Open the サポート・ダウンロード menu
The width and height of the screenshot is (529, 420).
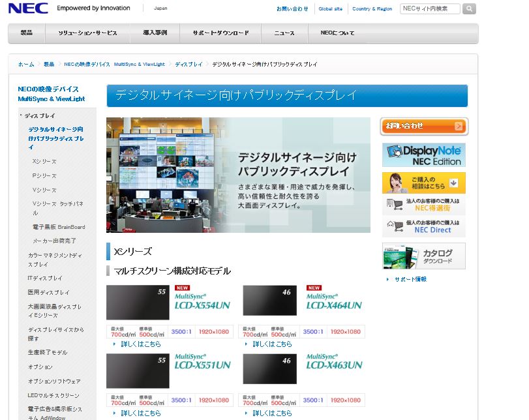(x=220, y=33)
